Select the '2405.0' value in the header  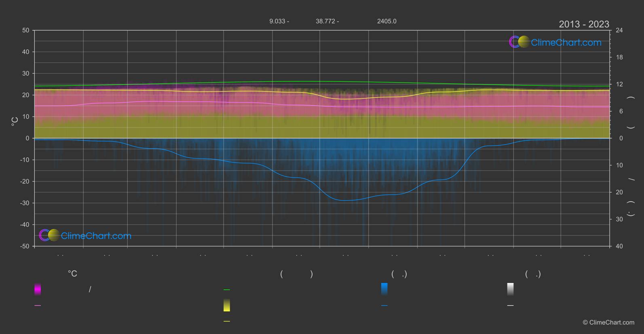[x=387, y=21]
